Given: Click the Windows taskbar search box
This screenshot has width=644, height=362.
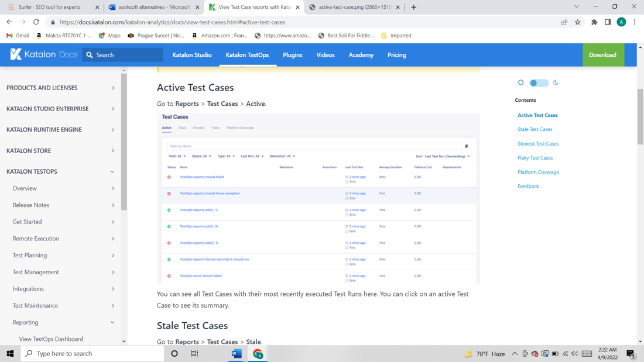Looking at the screenshot, I should [93, 353].
